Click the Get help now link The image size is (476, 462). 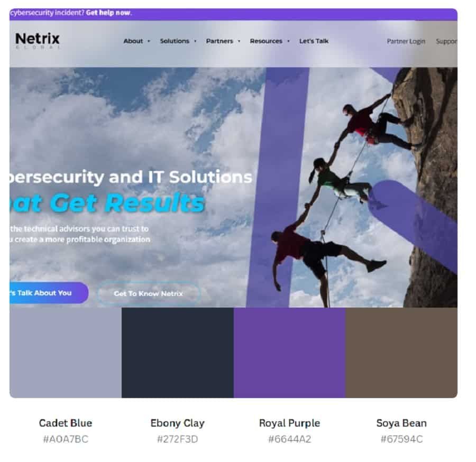coord(108,13)
